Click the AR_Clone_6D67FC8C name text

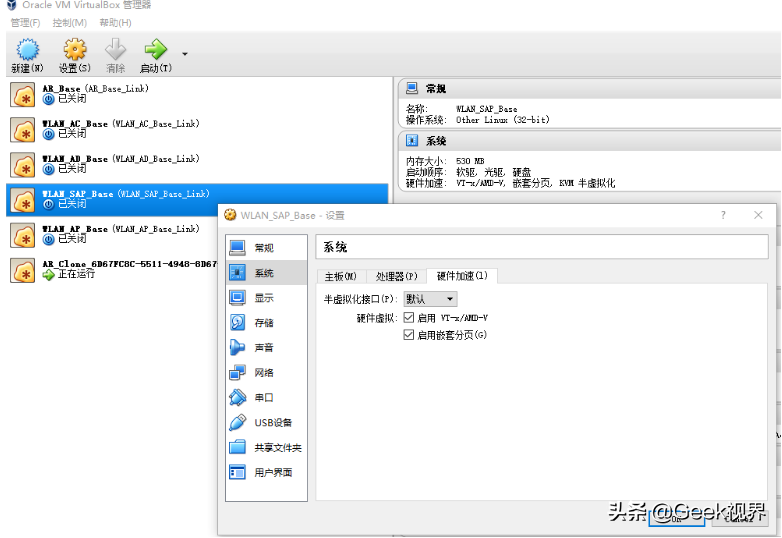click(x=130, y=264)
